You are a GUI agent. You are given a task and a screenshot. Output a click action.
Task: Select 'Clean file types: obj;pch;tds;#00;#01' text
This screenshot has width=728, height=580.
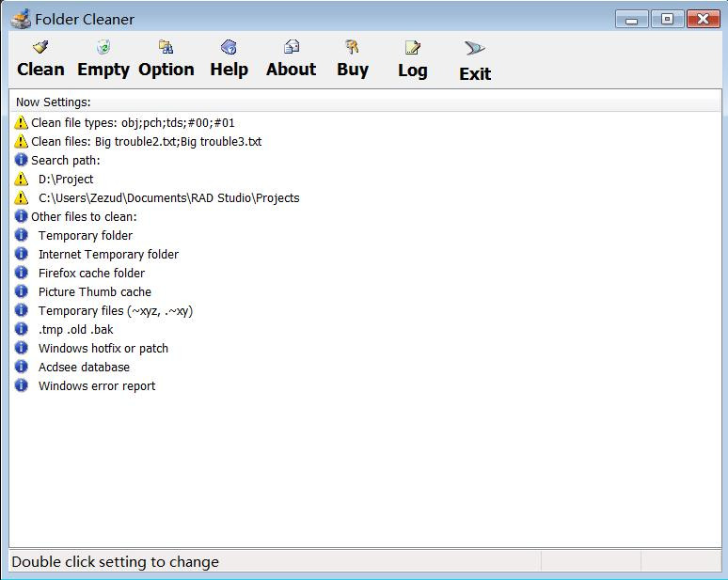click(133, 123)
